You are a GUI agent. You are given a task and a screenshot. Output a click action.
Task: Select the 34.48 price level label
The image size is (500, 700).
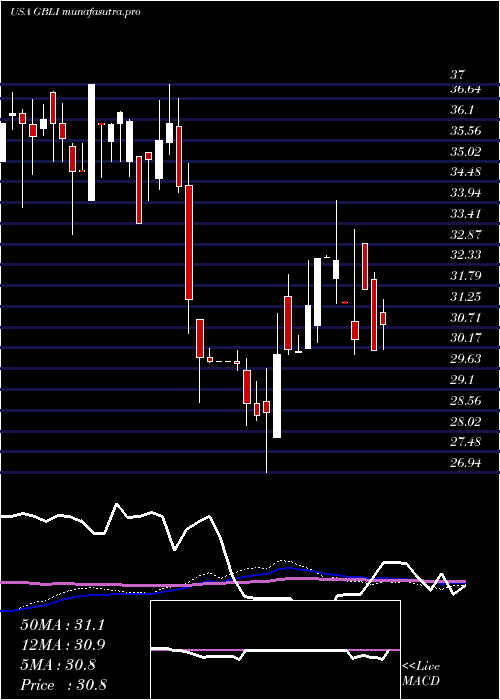[466, 172]
